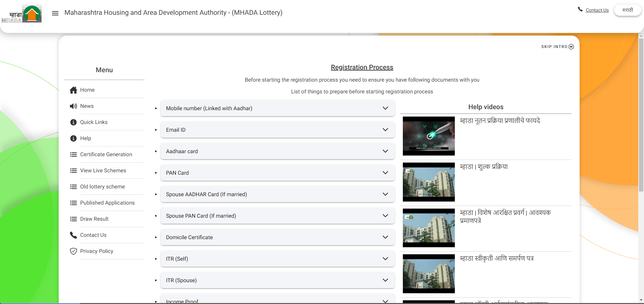Click the phone icon beside Contact Us header
The width and height of the screenshot is (644, 304).
[580, 9]
